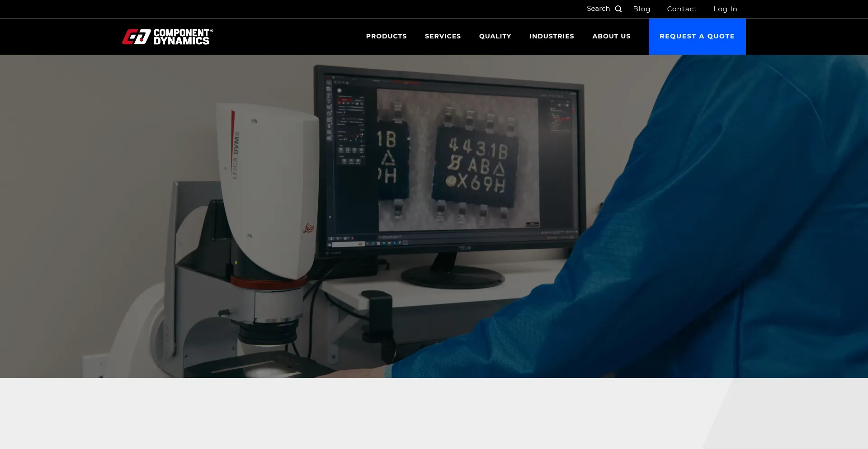Expand the Industries navigation item
This screenshot has height=449, width=868.
click(x=552, y=36)
